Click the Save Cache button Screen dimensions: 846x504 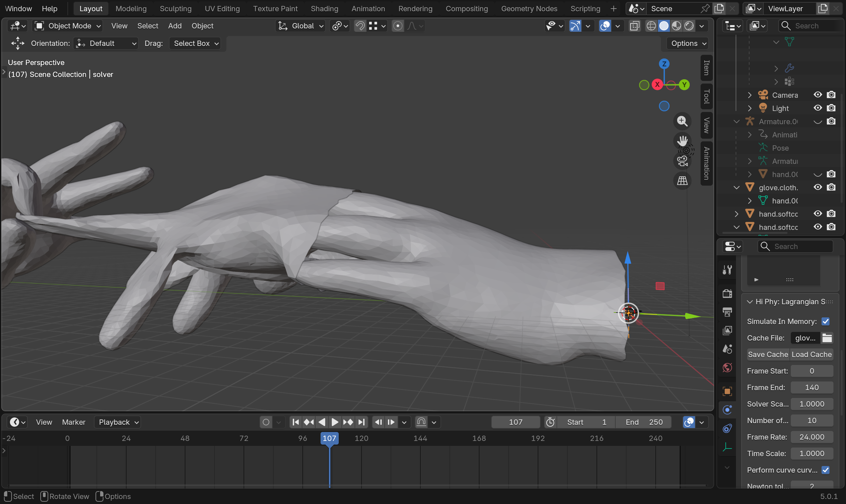coord(768,354)
